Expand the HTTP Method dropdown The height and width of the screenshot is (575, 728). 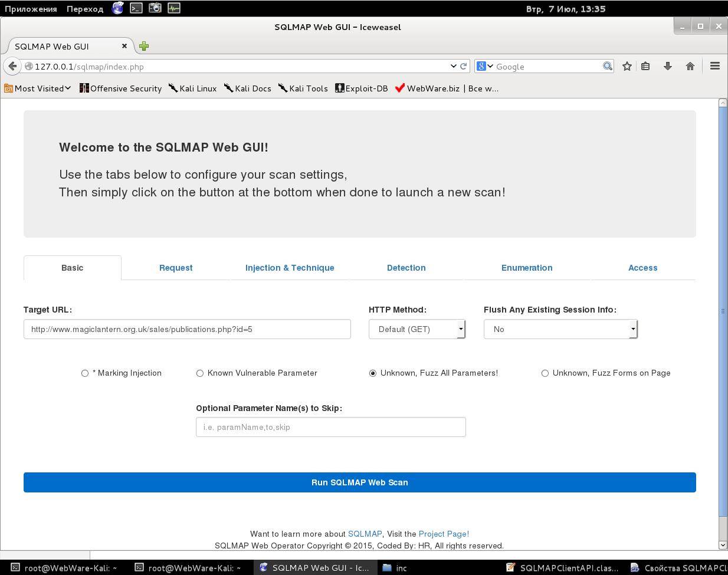pos(417,329)
